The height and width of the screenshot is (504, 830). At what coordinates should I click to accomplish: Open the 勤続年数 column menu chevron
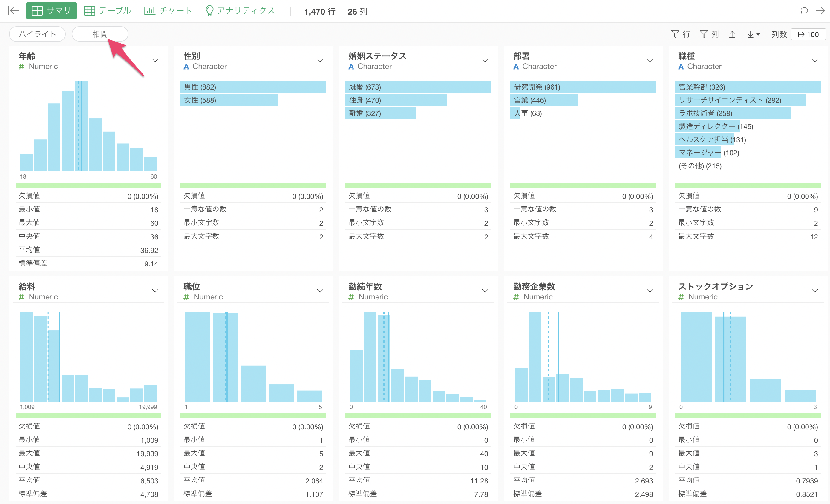485,291
